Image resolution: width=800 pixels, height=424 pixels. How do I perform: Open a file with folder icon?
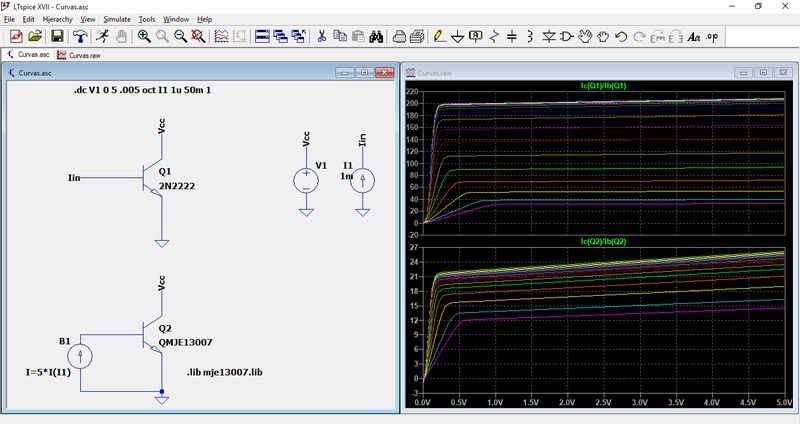point(35,36)
